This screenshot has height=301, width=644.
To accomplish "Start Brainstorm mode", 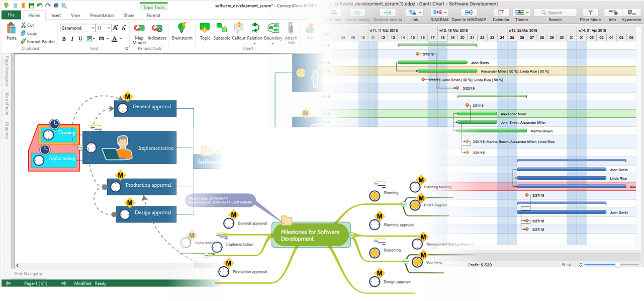I will point(182,32).
